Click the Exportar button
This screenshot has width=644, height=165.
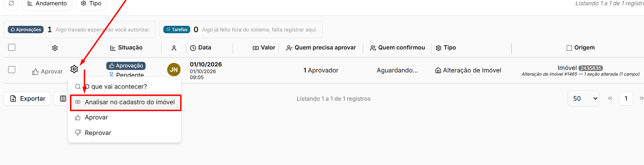point(28,99)
